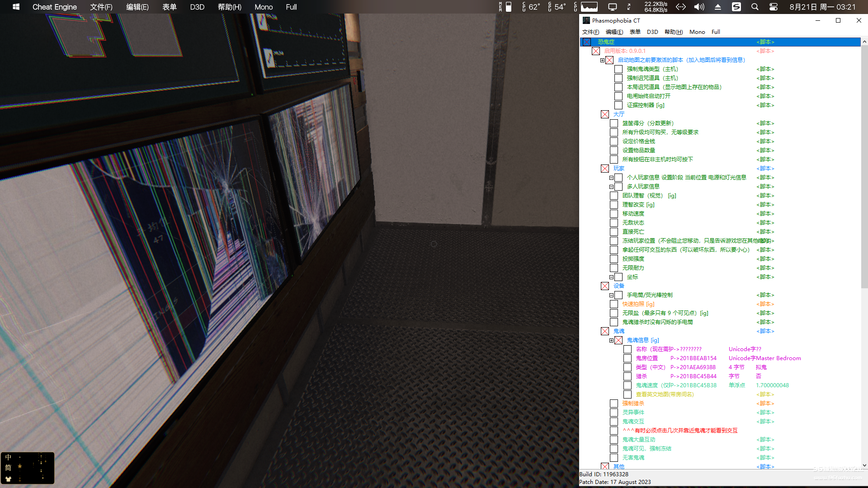The width and height of the screenshot is (868, 488).
Task: Expand the 多人玩家信息 tree node
Action: coord(611,187)
